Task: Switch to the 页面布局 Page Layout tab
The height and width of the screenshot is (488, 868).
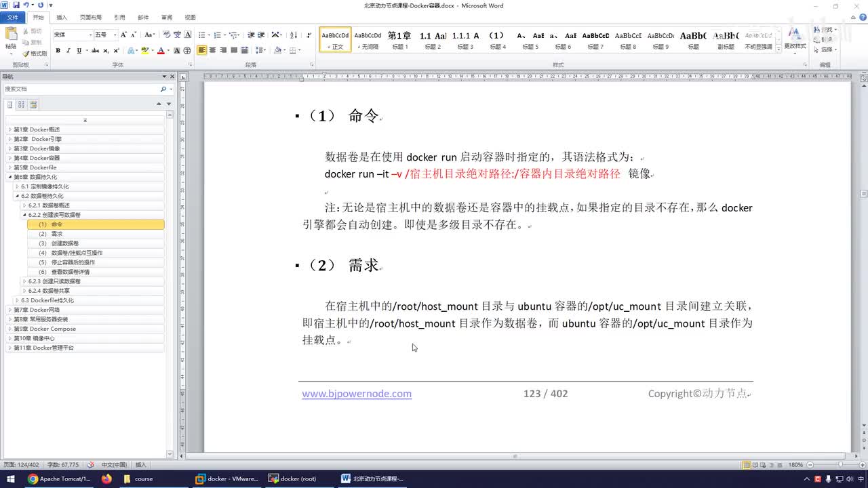Action: [91, 17]
